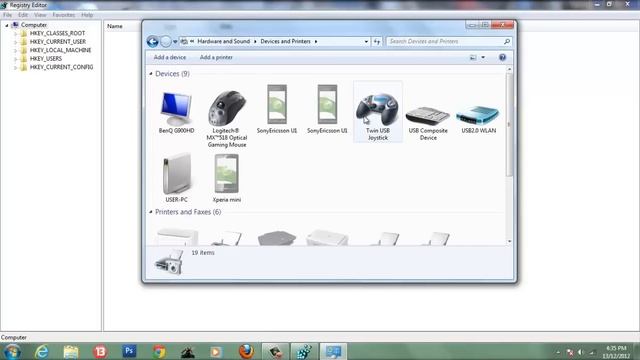
Task: Expand HKEY_CLASSES_ROOT in Registry Editor
Action: pyautogui.click(x=15, y=33)
